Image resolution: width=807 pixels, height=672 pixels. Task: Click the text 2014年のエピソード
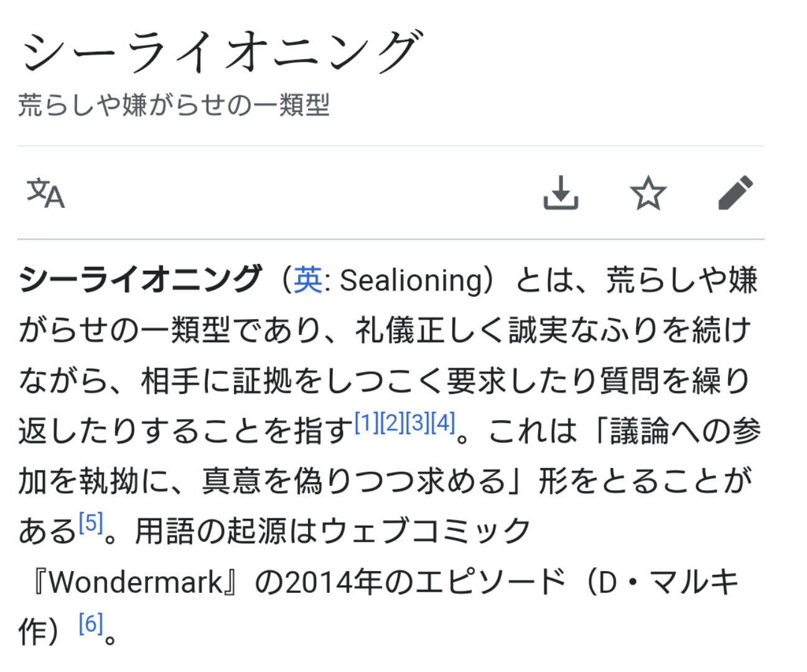point(426,582)
